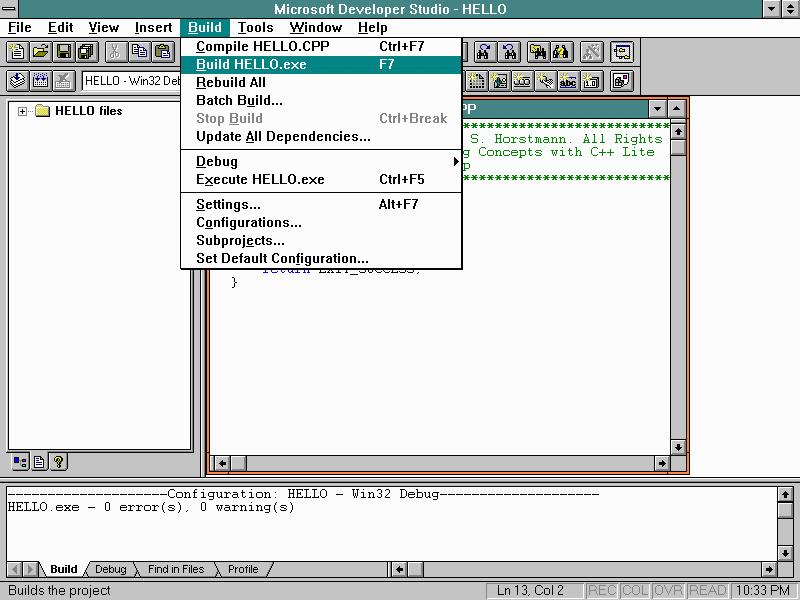Screen dimensions: 800x600
Task: Switch to the Profile tab in output window
Action: click(242, 569)
